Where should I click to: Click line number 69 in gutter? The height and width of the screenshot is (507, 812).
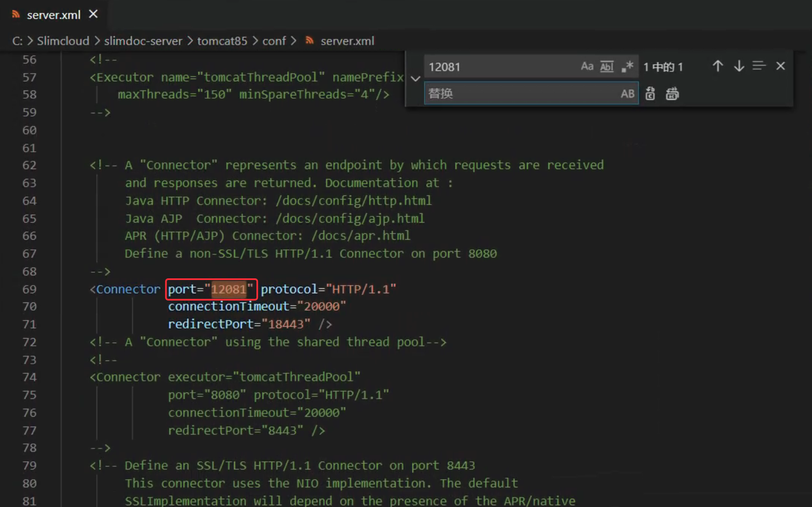[30, 289]
